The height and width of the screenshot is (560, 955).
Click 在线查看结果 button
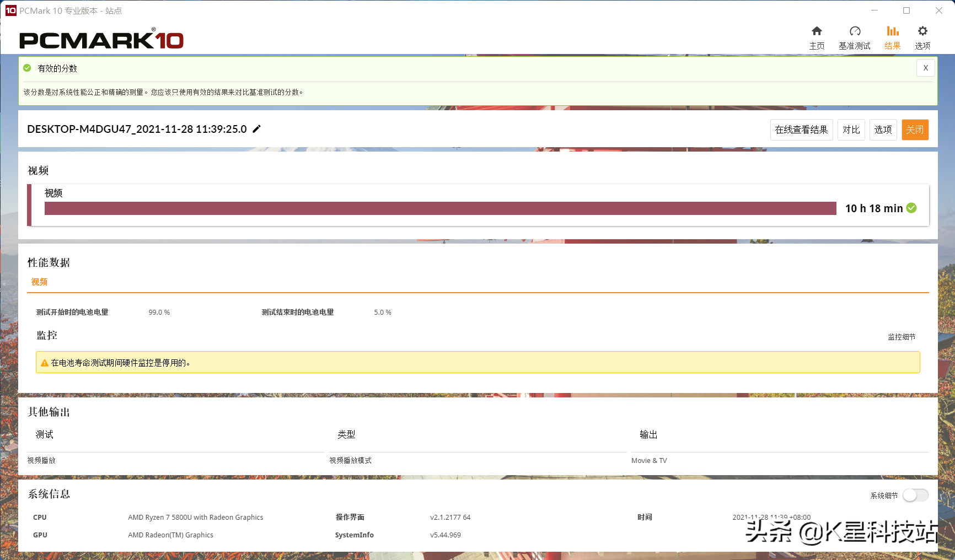coord(801,130)
